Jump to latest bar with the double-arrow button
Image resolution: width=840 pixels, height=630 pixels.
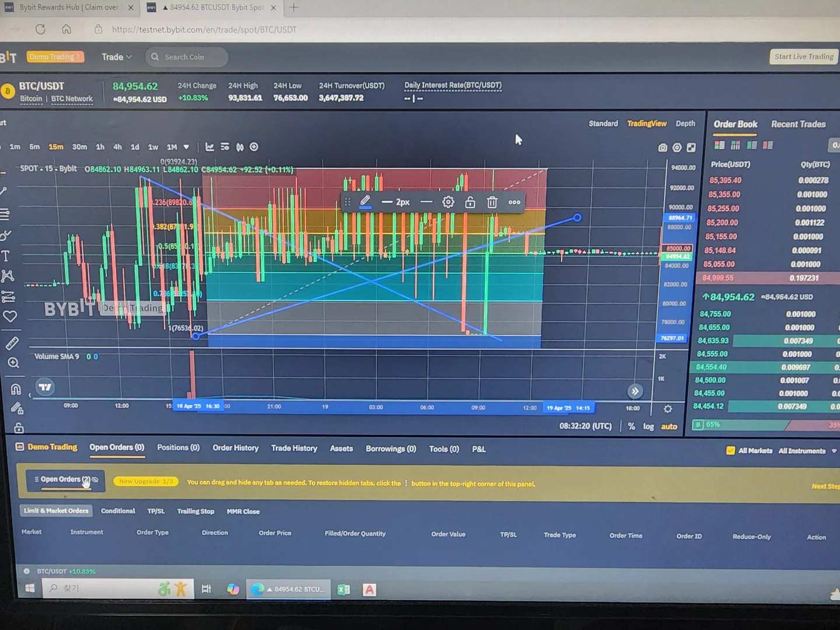pyautogui.click(x=635, y=391)
